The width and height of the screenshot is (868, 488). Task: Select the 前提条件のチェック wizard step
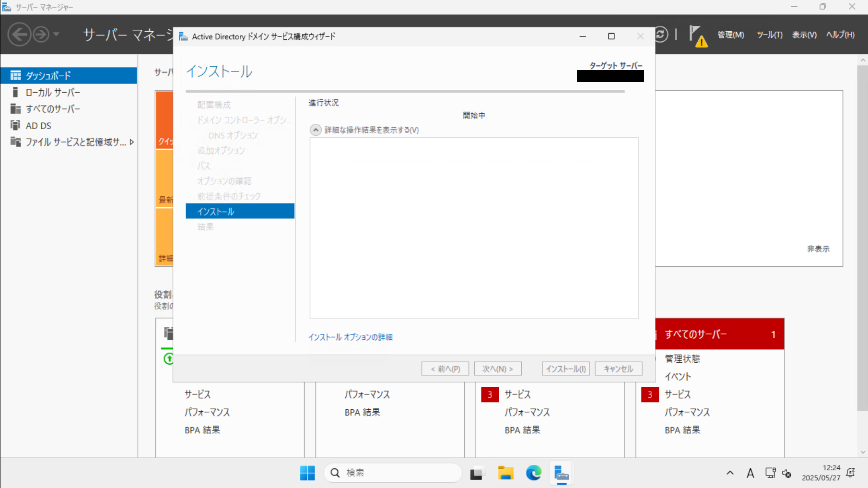229,196
